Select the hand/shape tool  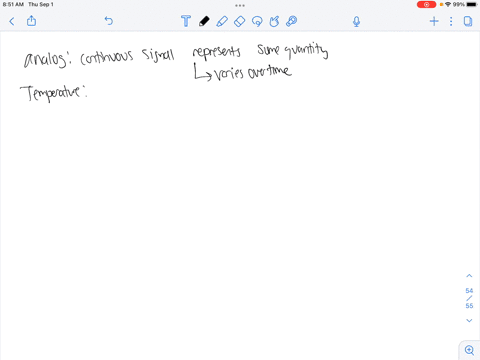click(274, 21)
